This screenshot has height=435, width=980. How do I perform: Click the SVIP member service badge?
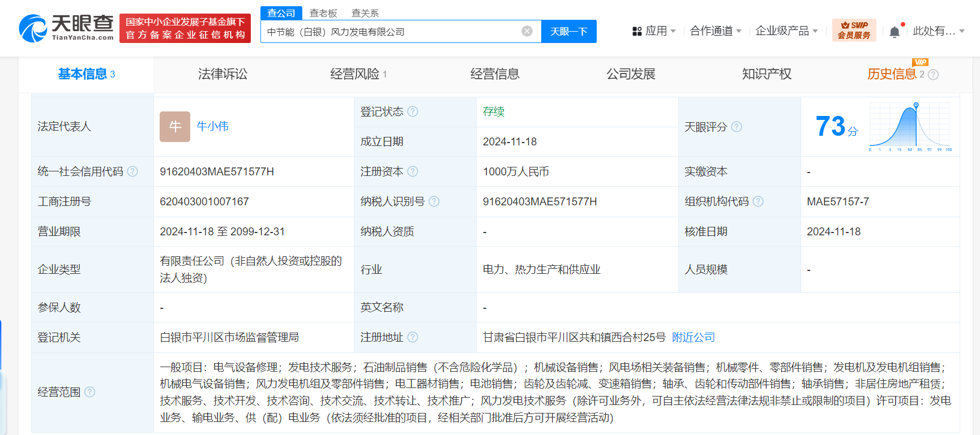coord(854,30)
